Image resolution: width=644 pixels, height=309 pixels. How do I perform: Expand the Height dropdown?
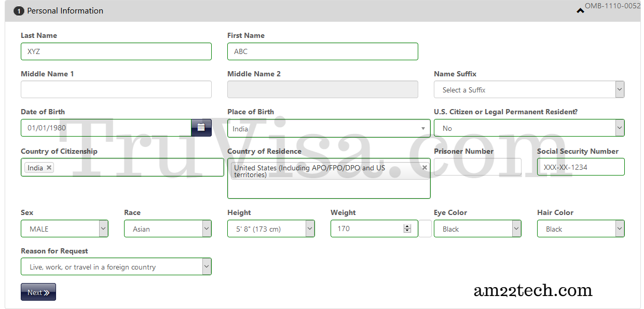pyautogui.click(x=271, y=229)
